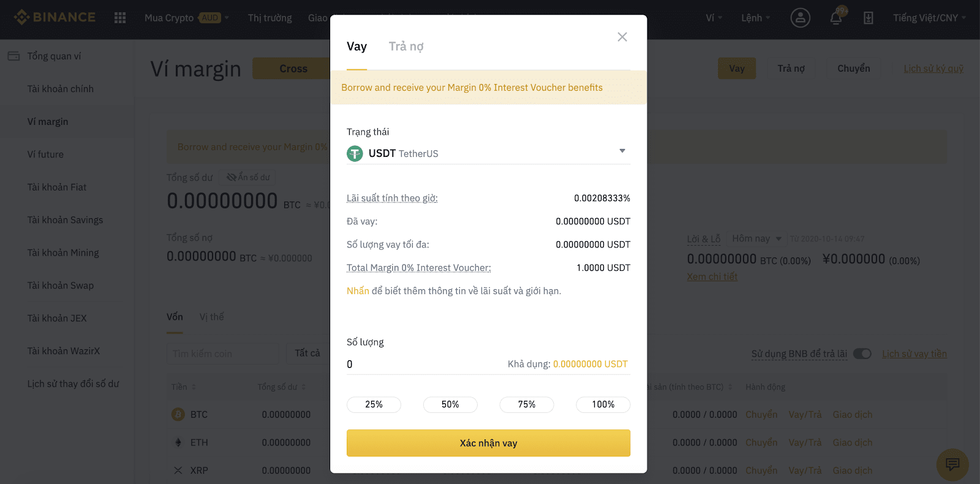This screenshot has height=484, width=980.
Task: Toggle hide balance (Ẩn số dư)
Action: pos(247,177)
